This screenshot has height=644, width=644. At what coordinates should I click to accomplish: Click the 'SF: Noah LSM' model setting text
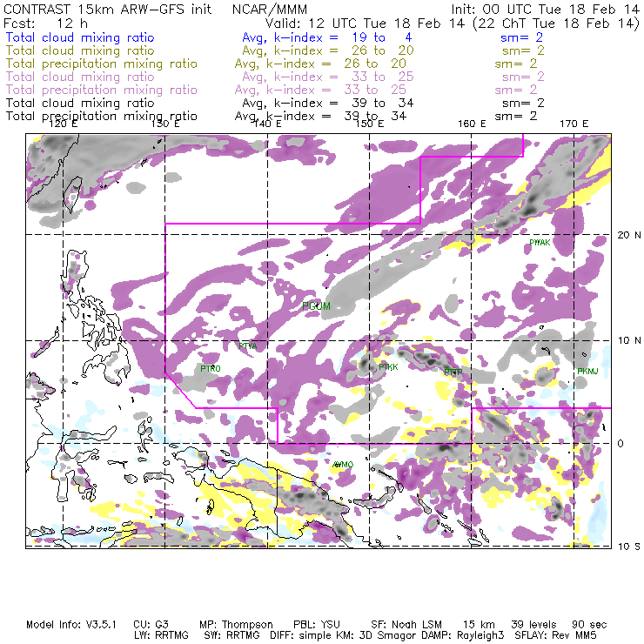pos(406,625)
